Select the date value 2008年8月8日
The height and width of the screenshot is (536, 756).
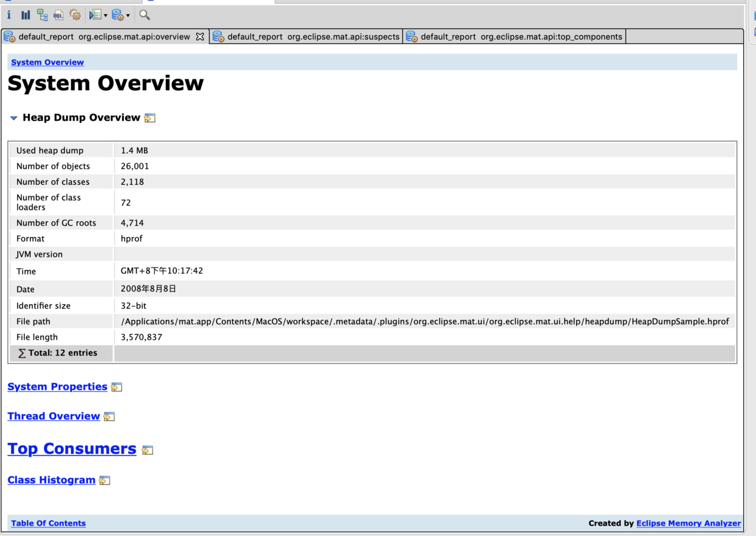148,288
